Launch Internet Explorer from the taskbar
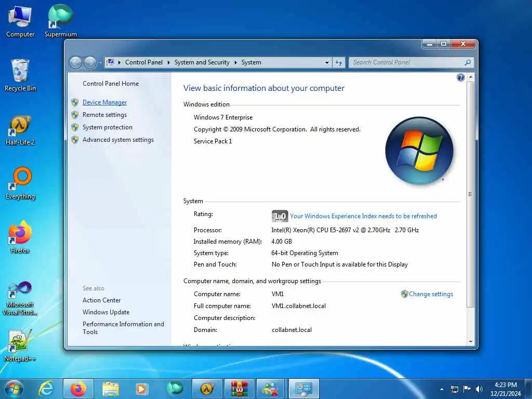Image resolution: width=532 pixels, height=399 pixels. pyautogui.click(x=46, y=389)
